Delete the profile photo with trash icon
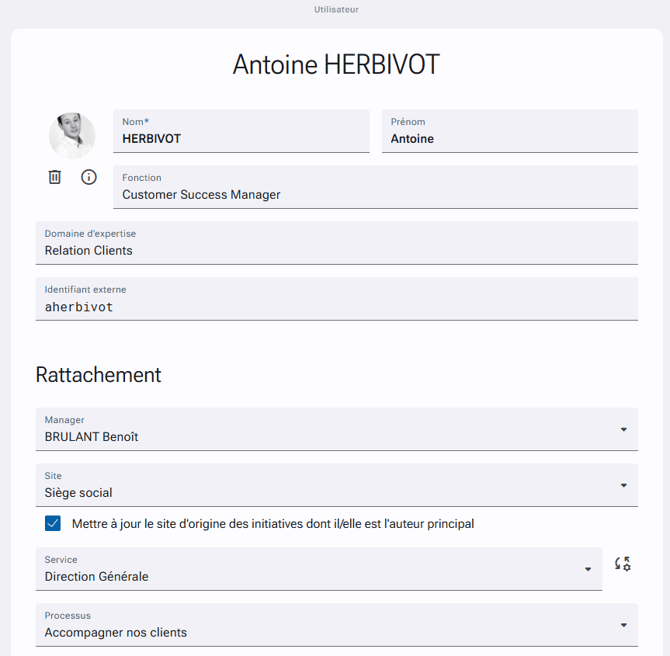670x656 pixels. click(x=55, y=177)
